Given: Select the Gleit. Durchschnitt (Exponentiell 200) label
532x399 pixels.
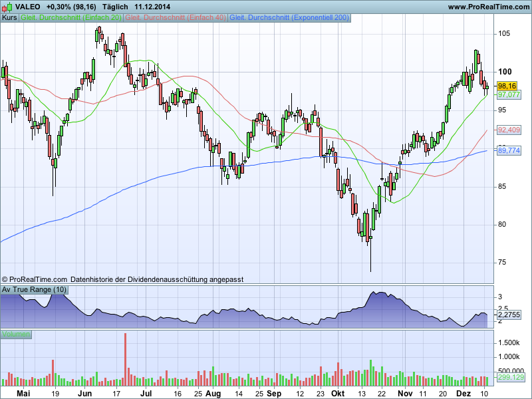Looking at the screenshot, I should coord(289,18).
